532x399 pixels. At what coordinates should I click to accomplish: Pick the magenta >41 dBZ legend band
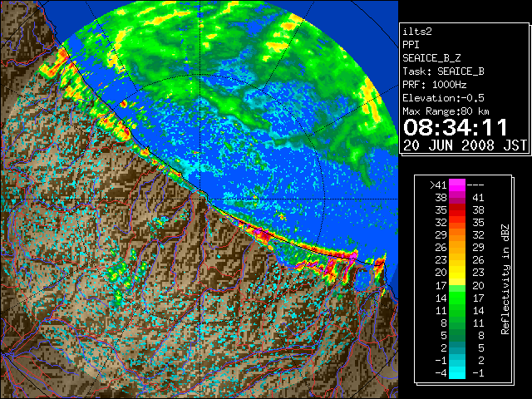457,185
